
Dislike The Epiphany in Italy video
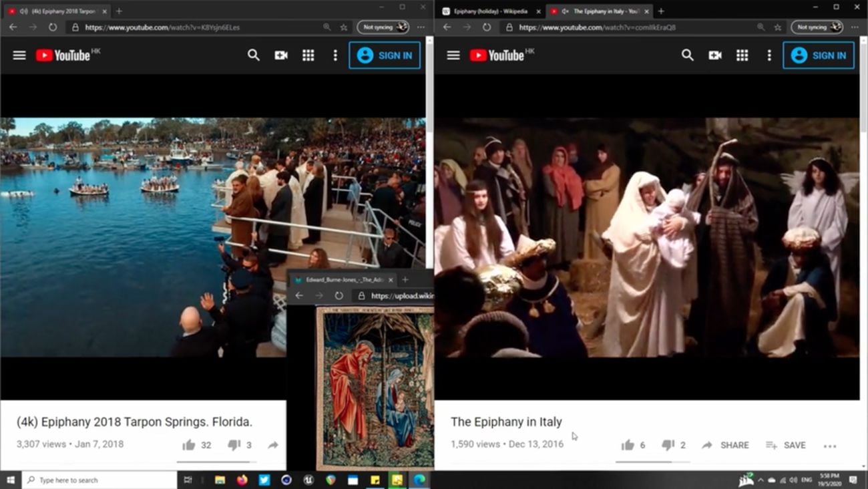point(668,445)
